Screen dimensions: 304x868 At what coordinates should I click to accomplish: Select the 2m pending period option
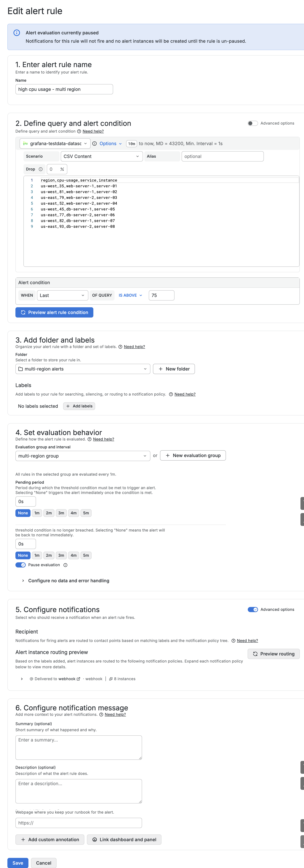[49, 513]
